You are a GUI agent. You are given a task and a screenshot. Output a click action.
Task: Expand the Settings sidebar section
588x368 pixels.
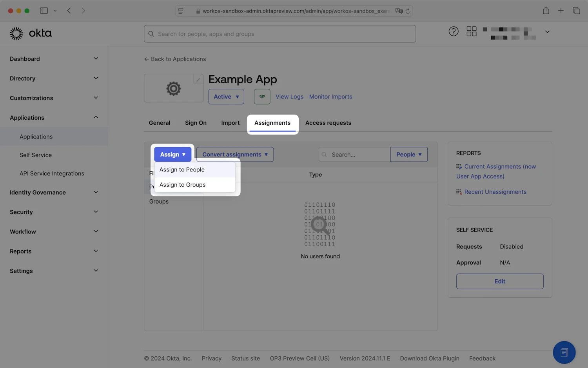[54, 271]
